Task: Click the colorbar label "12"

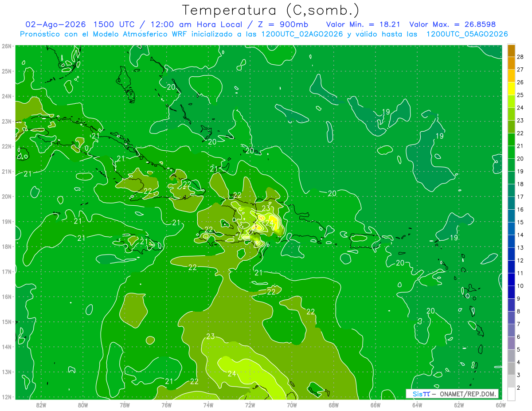Action: point(520,260)
